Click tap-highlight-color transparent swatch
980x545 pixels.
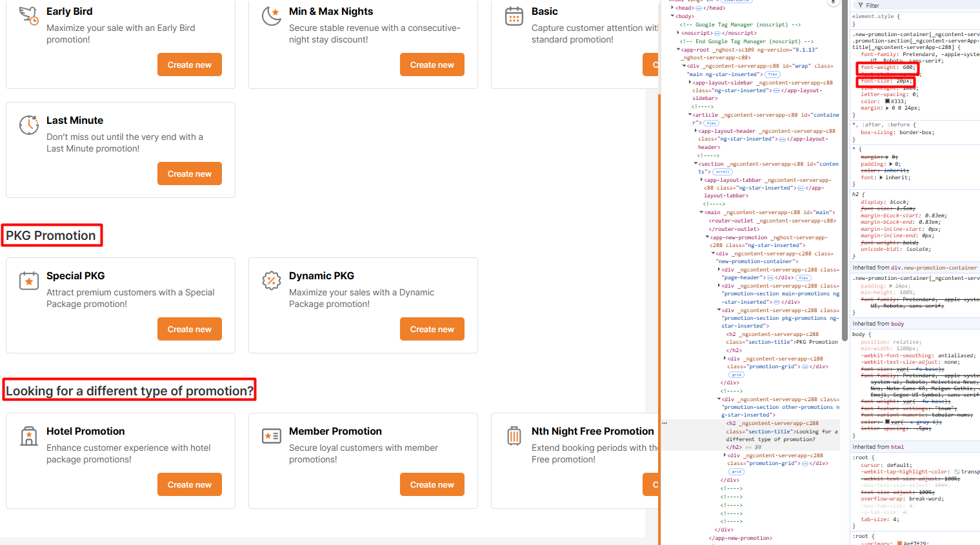pyautogui.click(x=957, y=472)
